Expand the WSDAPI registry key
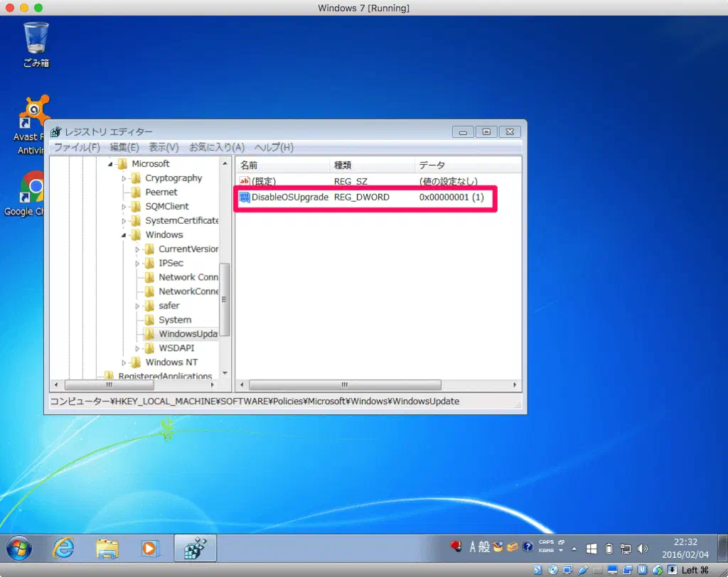This screenshot has width=728, height=577. click(x=138, y=348)
